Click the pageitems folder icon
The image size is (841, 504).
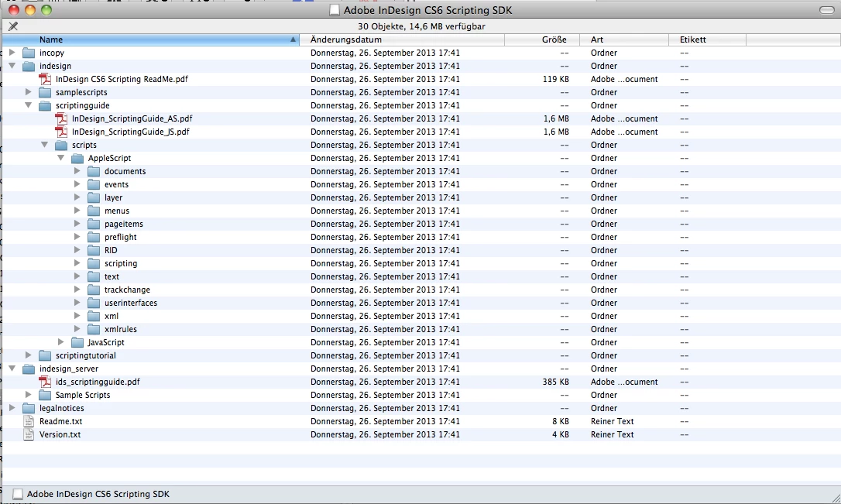[94, 224]
